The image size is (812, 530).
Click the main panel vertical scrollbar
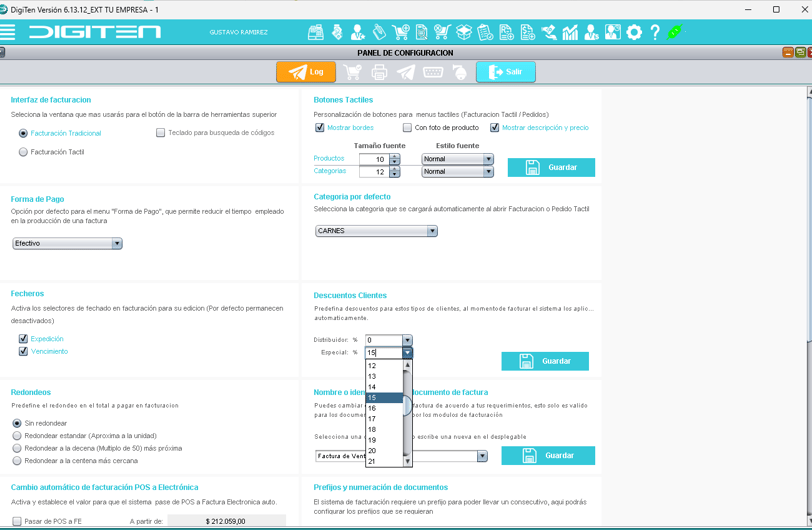(809, 306)
